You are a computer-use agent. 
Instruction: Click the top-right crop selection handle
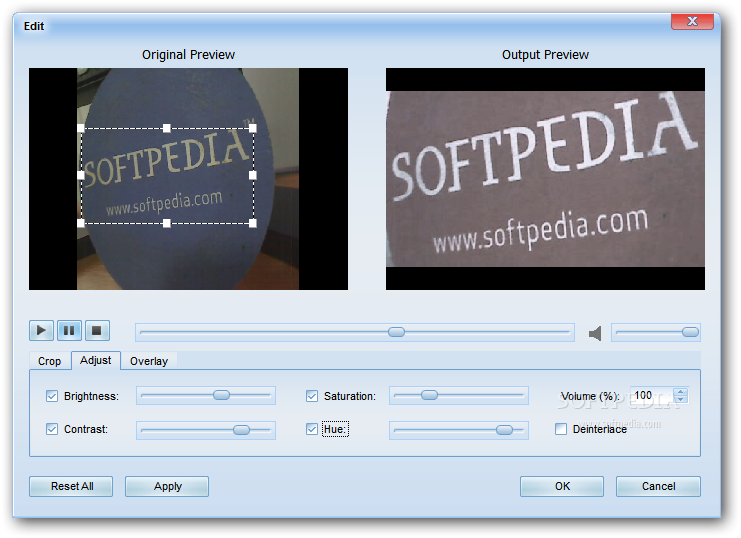253,128
